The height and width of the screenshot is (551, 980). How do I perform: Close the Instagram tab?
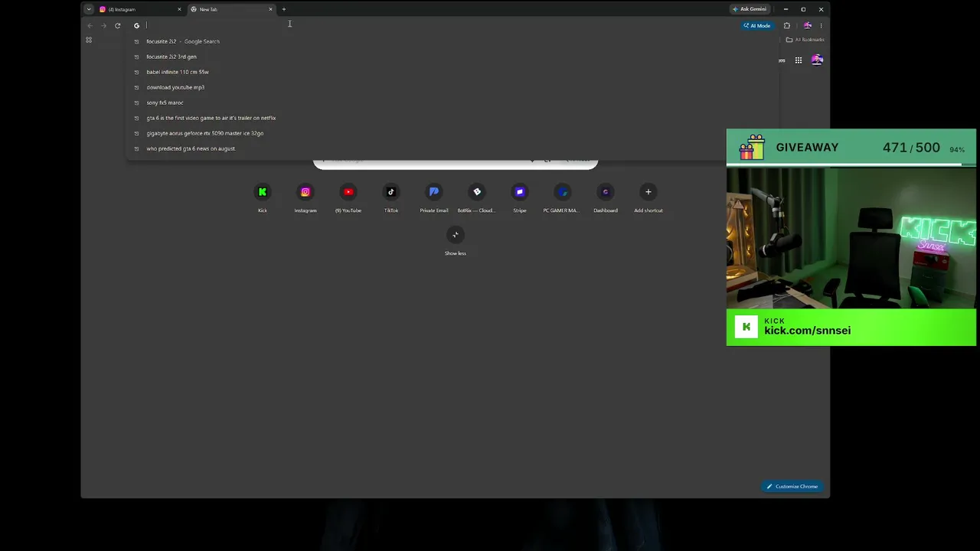tap(179, 9)
